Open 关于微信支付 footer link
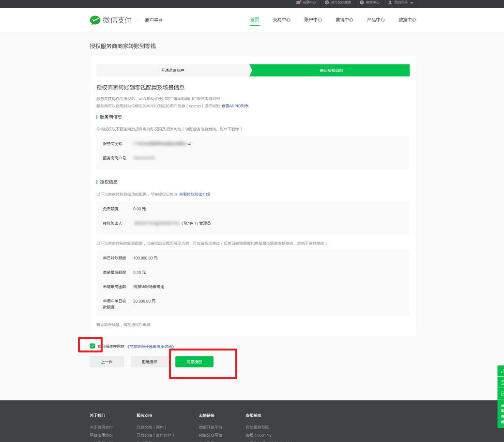The width and height of the screenshot is (504, 442). coord(101,427)
